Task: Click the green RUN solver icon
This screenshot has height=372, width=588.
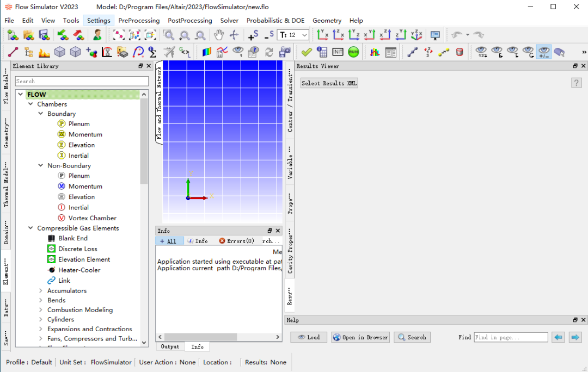Action: point(353,52)
